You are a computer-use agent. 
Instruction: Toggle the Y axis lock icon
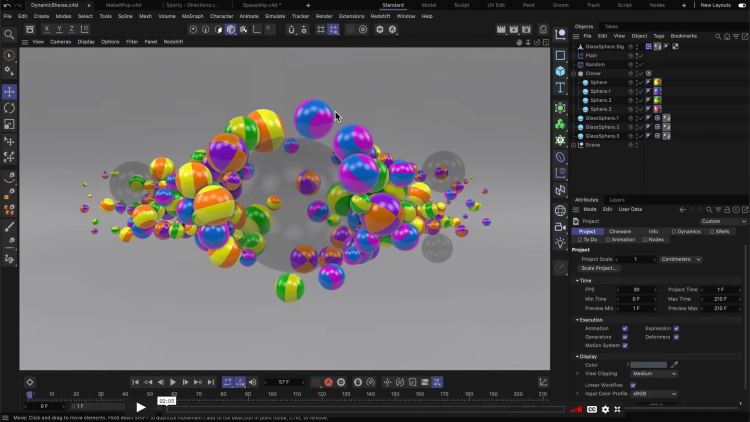[59, 29]
